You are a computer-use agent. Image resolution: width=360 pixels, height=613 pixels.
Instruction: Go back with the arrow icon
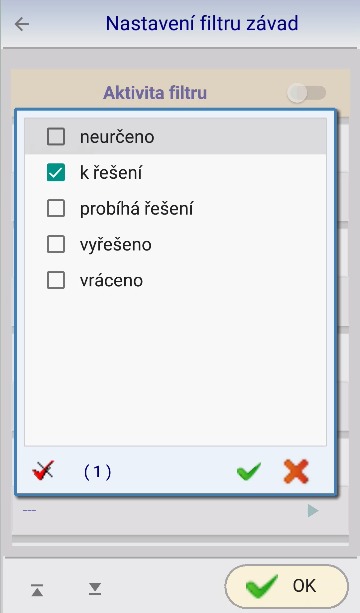(22, 24)
